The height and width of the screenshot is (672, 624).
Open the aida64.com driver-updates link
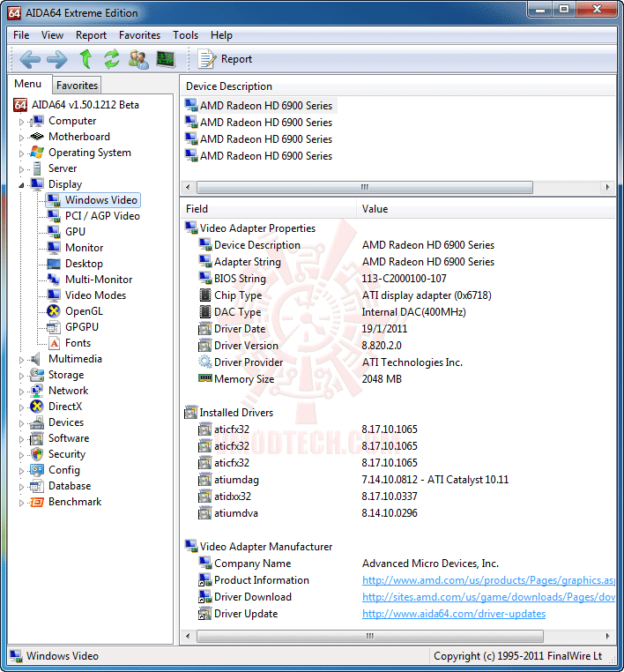pos(454,613)
